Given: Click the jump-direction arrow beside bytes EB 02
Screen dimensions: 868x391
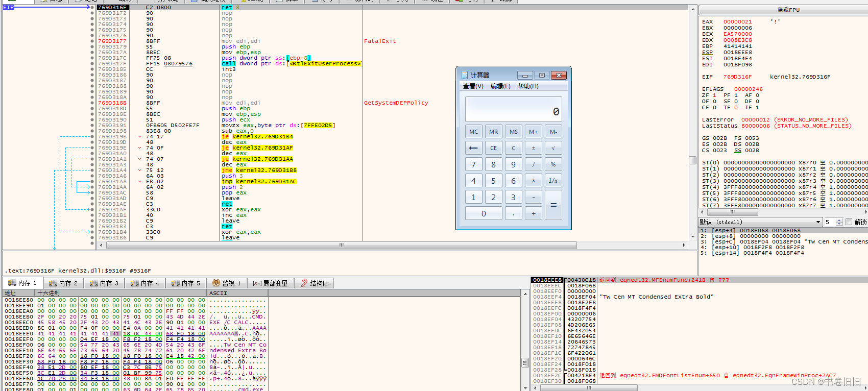Looking at the screenshot, I should tap(140, 181).
